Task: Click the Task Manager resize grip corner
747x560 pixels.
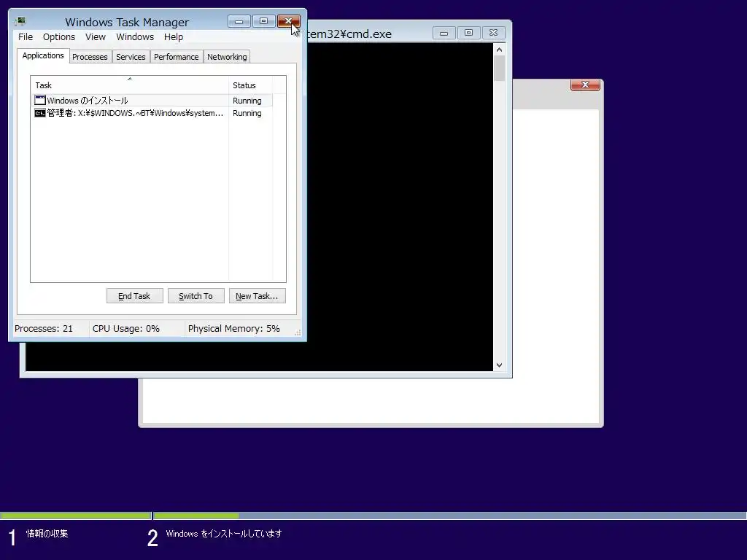Action: tap(298, 332)
